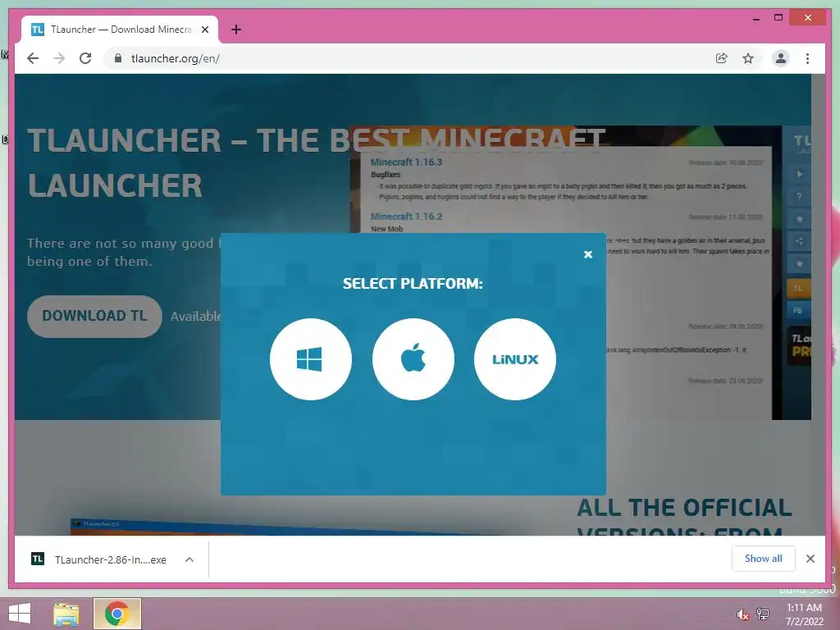Select Chrome icon in the taskbar
The width and height of the screenshot is (840, 630).
point(116,614)
